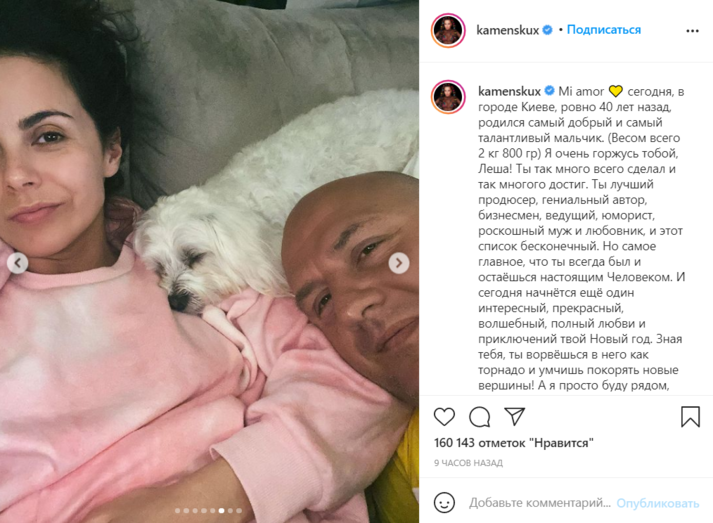713x523 pixels.
Task: Go to next photo with right arrow
Action: tap(399, 263)
